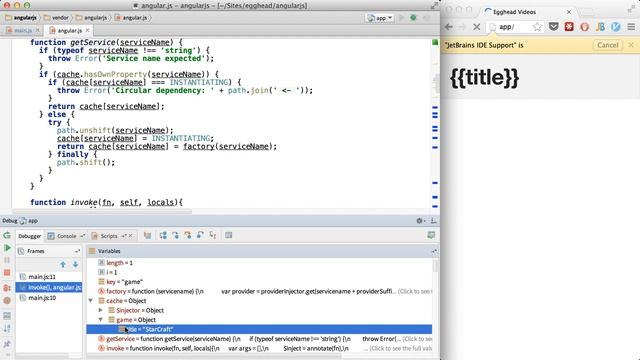Image resolution: width=640 pixels, height=360 pixels.
Task: Click Run to Cursor icon
Action: click(x=213, y=236)
